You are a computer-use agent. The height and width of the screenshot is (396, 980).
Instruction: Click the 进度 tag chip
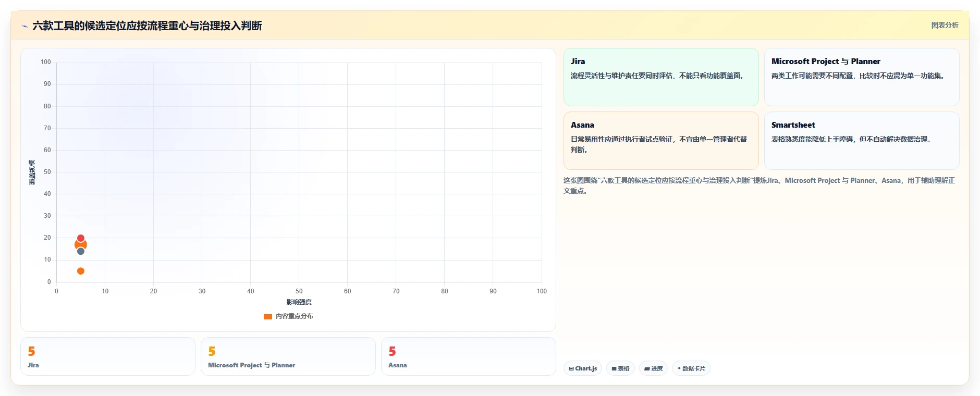click(x=653, y=368)
